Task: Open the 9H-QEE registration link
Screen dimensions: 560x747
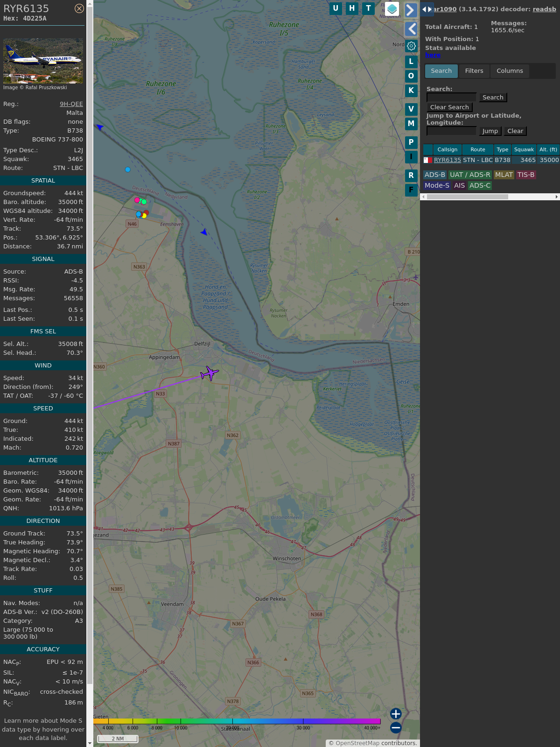Action: [x=71, y=104]
